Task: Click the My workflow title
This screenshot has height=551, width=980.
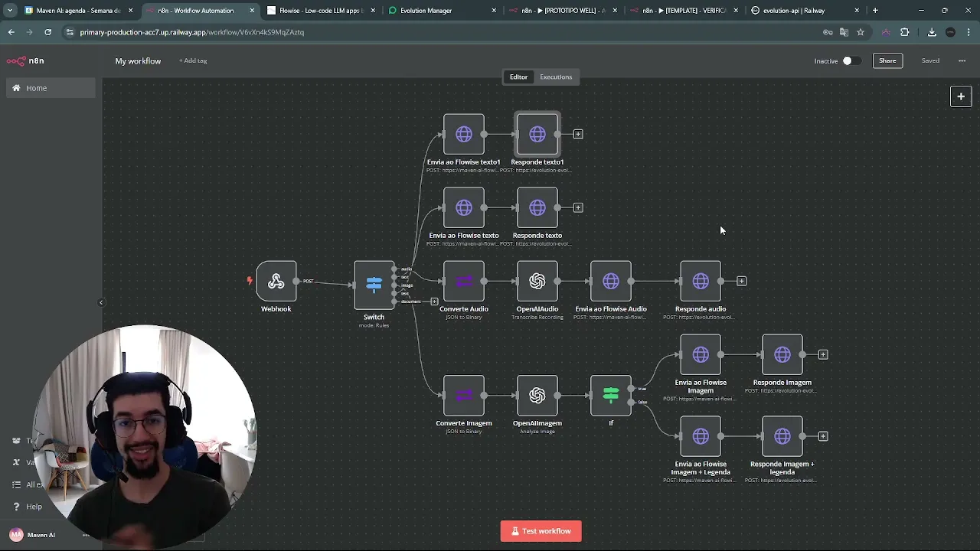Action: coord(138,61)
